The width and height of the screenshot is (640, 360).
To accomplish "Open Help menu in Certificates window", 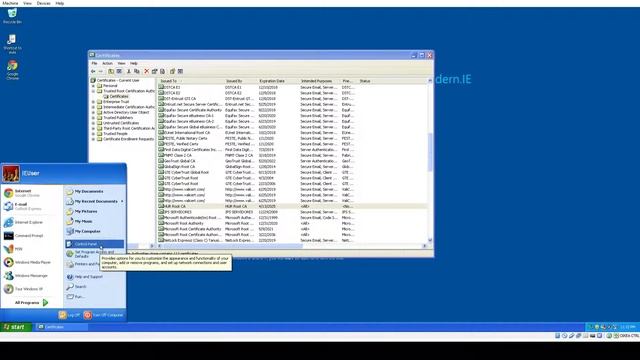I will [x=134, y=64].
